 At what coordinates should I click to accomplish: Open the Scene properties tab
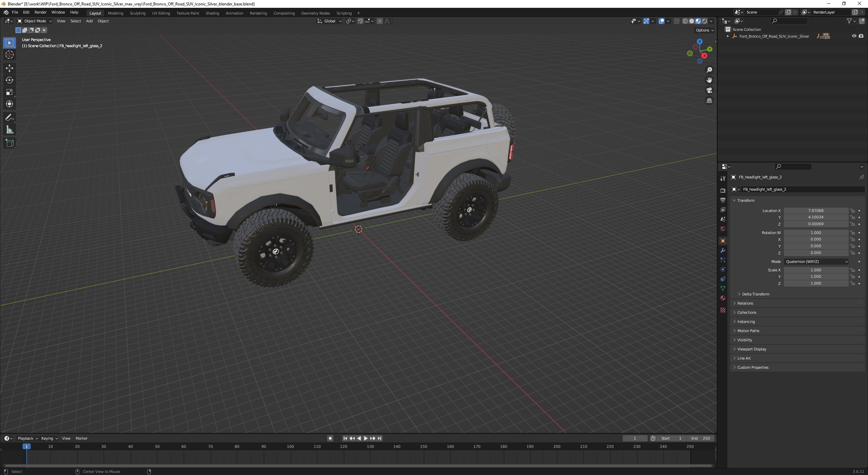pos(723,219)
